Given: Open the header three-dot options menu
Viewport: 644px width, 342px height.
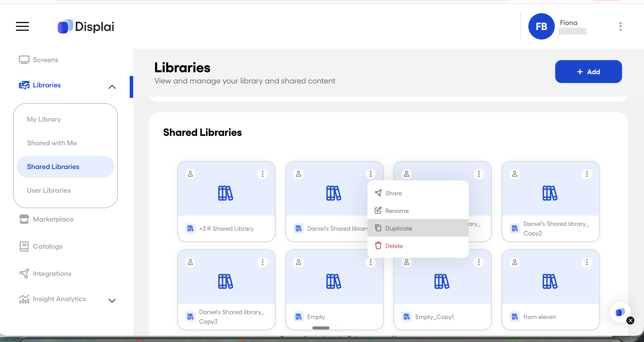Looking at the screenshot, I should point(620,26).
